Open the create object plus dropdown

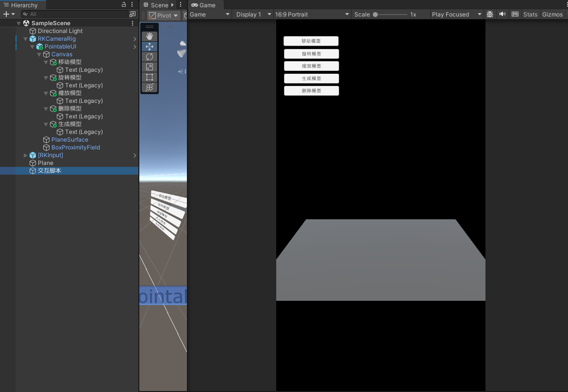pos(9,14)
